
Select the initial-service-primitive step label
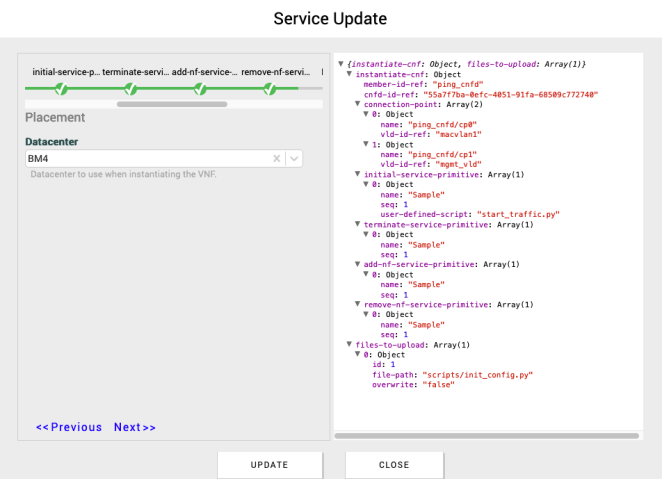coord(66,72)
